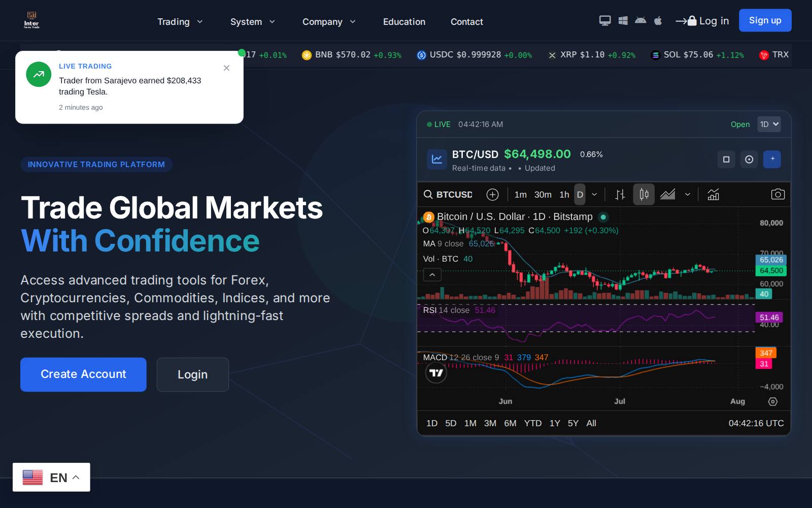The width and height of the screenshot is (812, 508).
Task: Go to the Contact page
Action: 467,22
